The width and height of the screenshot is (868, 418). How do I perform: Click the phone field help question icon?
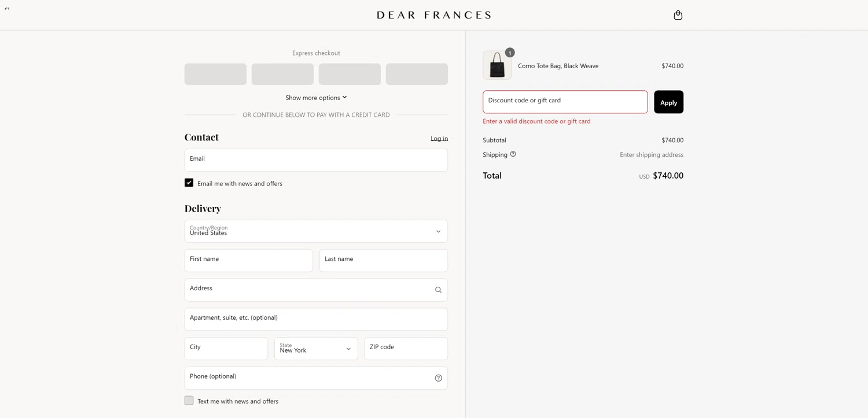coord(438,378)
